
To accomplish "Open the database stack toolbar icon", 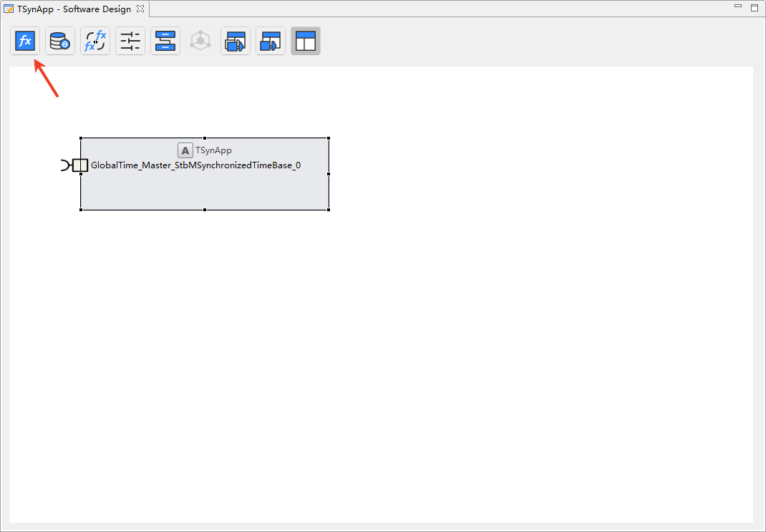I will click(x=60, y=42).
